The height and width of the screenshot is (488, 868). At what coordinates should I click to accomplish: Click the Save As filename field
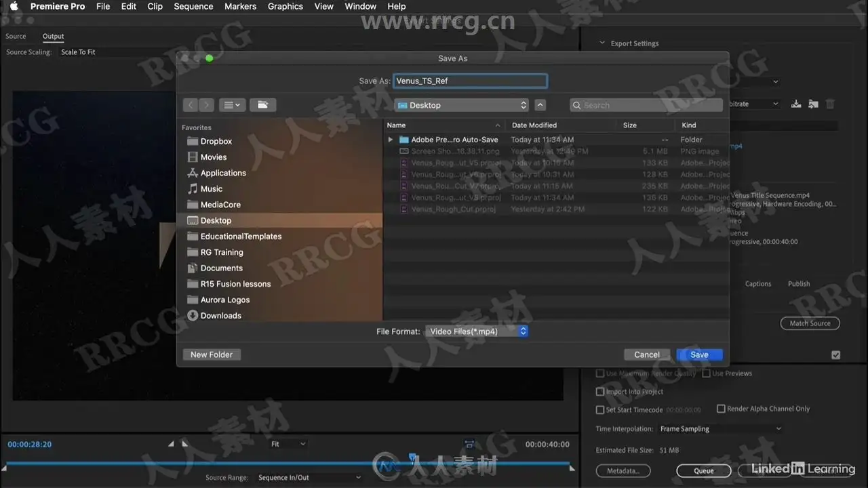pyautogui.click(x=470, y=81)
